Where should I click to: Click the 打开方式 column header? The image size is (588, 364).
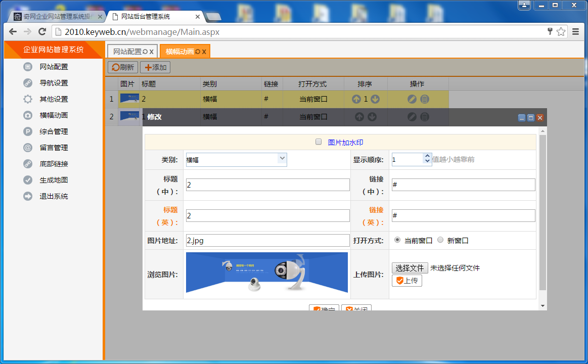312,84
